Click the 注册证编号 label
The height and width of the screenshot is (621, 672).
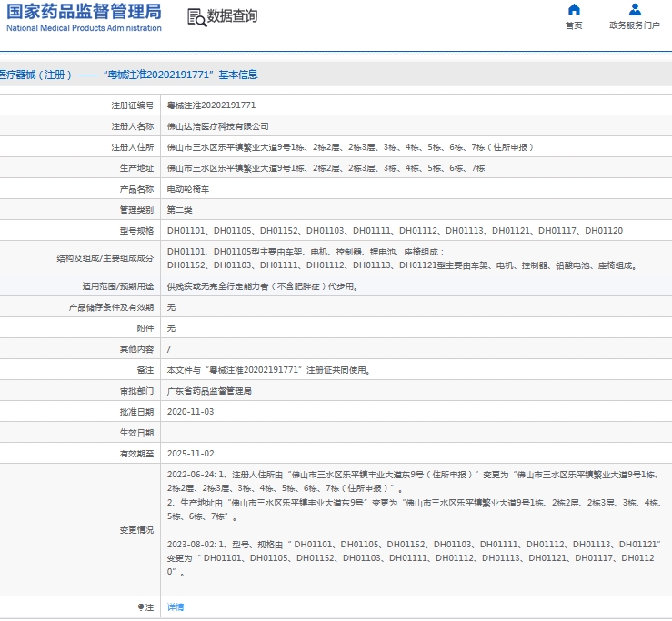pyautogui.click(x=133, y=105)
